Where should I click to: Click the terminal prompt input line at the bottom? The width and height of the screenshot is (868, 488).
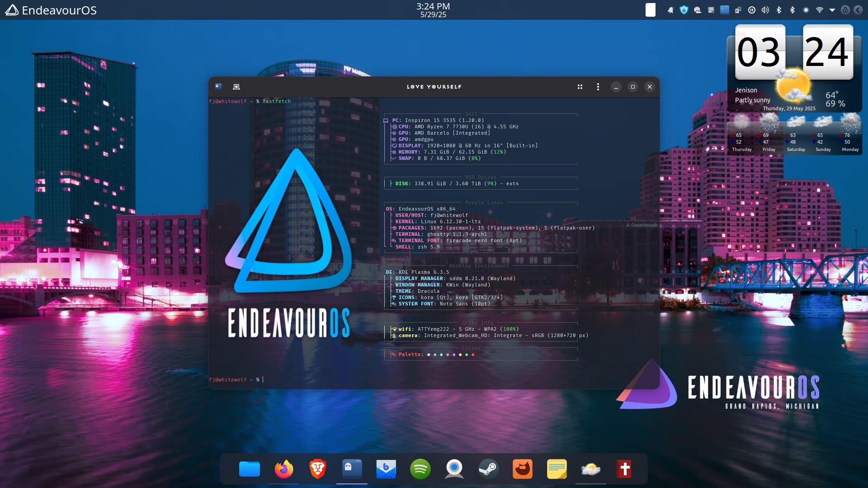click(x=433, y=380)
